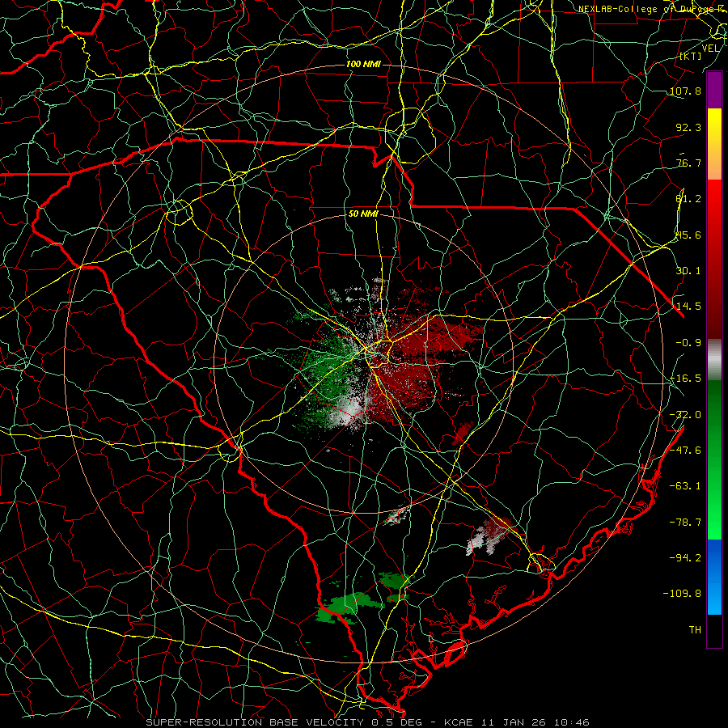This screenshot has height=728, width=728.
Task: Click the 30.1 velocity scale value
Action: 688,271
